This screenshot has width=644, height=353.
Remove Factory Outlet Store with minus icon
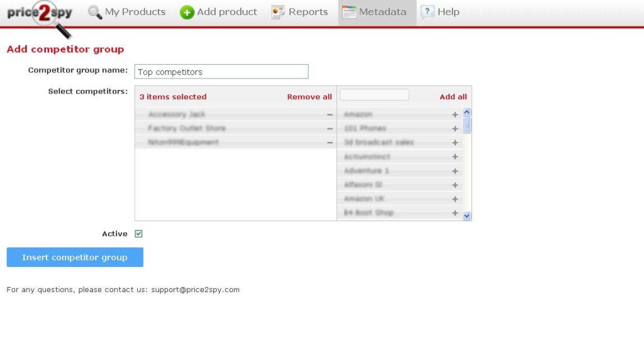pyautogui.click(x=330, y=129)
